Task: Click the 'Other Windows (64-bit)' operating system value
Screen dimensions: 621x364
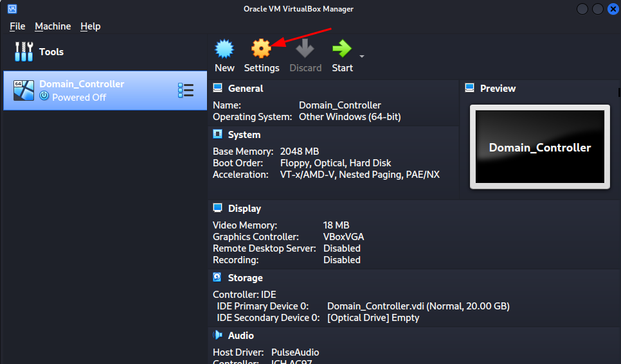Action: (350, 117)
